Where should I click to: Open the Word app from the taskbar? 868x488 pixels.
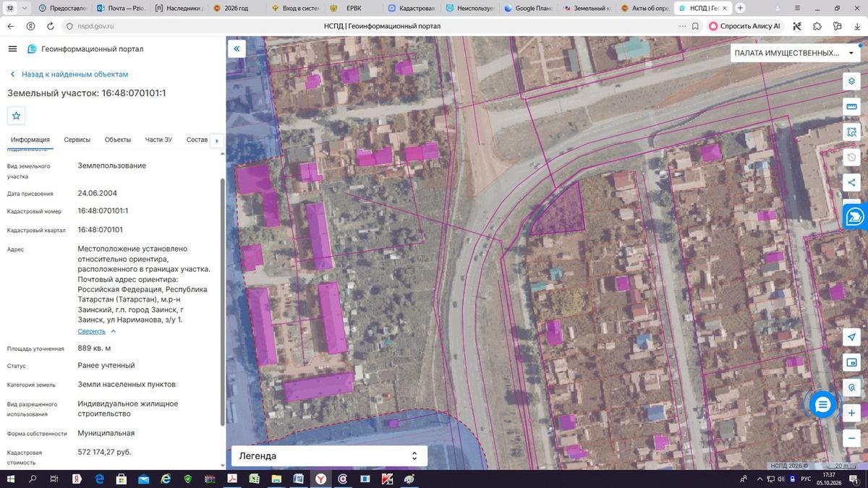[298, 479]
